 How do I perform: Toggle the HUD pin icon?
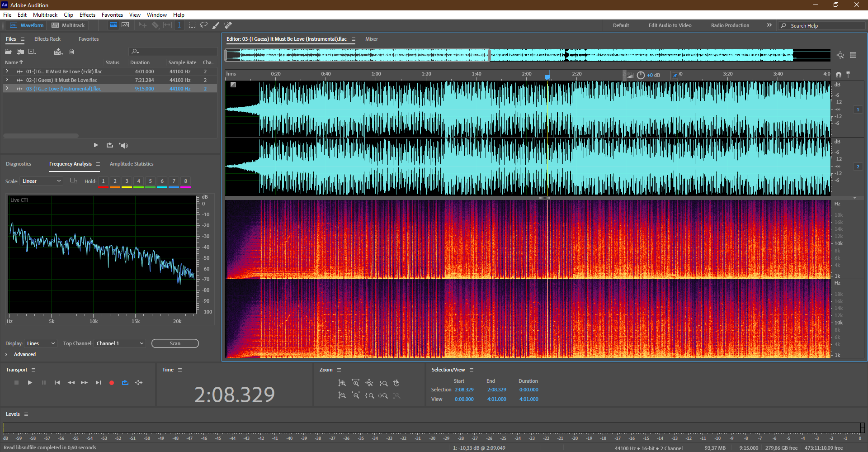tap(675, 75)
